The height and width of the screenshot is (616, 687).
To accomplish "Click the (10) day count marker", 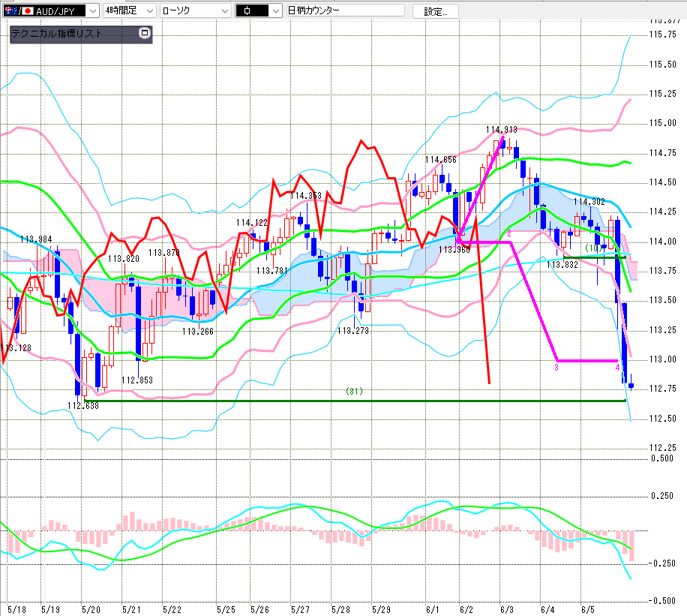I will tap(593, 248).
